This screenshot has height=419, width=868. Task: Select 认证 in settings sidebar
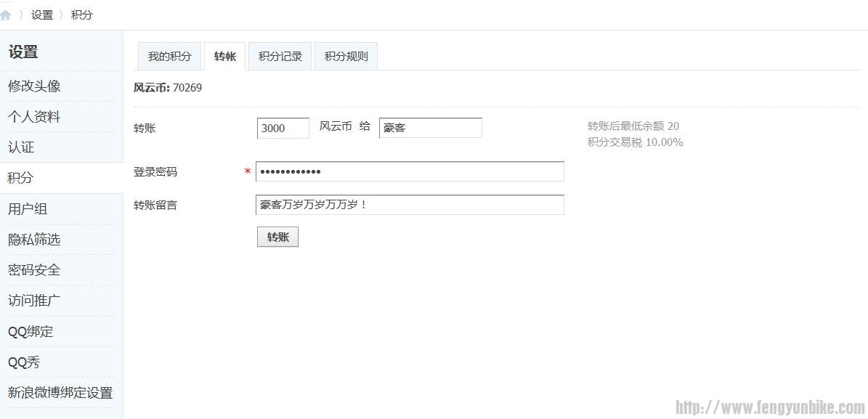[21, 147]
